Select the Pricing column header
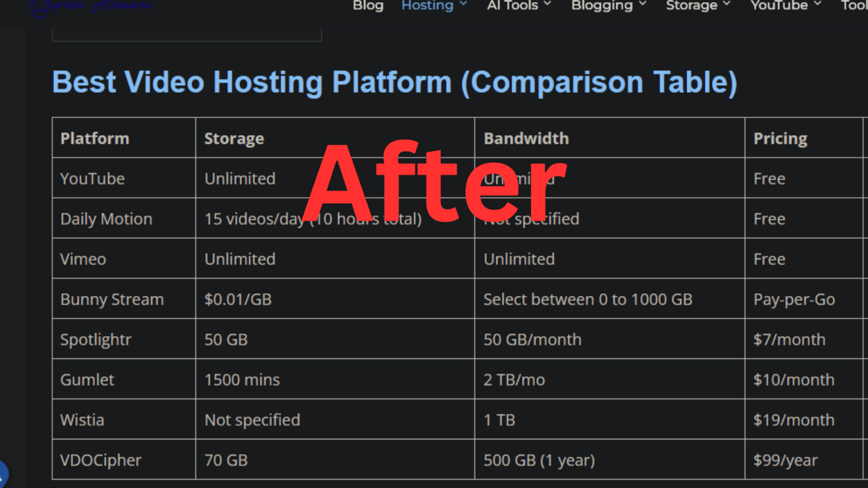The image size is (868, 488). (x=804, y=138)
